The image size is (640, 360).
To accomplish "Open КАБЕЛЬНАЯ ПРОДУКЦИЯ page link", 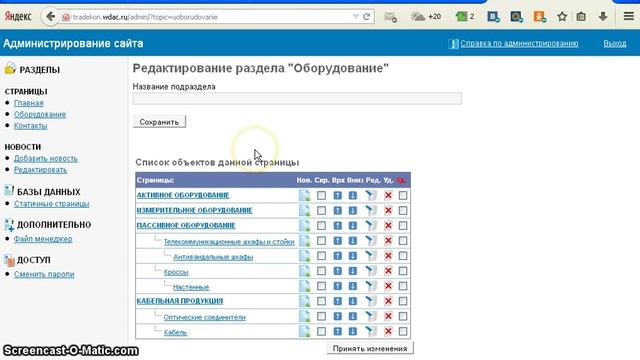I will [180, 301].
